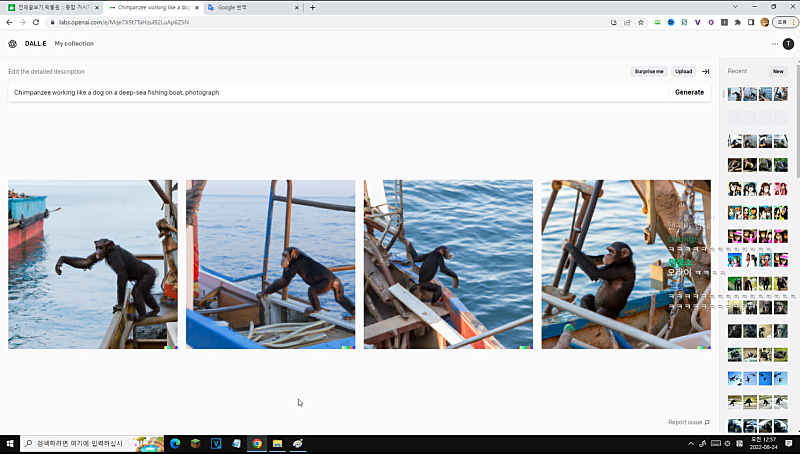Open the first thumbnail set in Recent

point(758,94)
